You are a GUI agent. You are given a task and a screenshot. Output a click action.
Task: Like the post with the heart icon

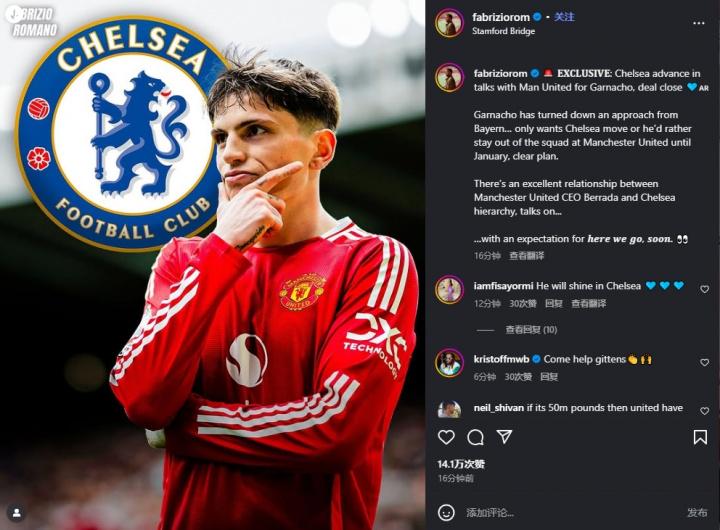coord(446,437)
